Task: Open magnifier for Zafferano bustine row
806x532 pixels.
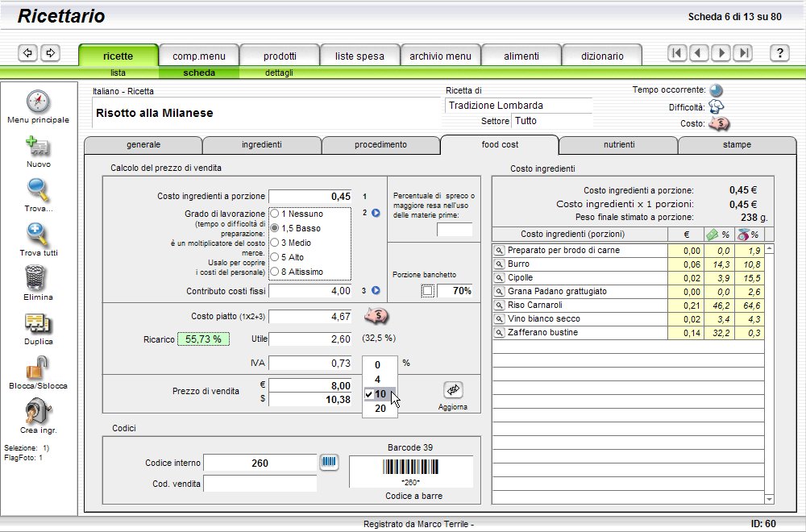Action: click(x=499, y=333)
